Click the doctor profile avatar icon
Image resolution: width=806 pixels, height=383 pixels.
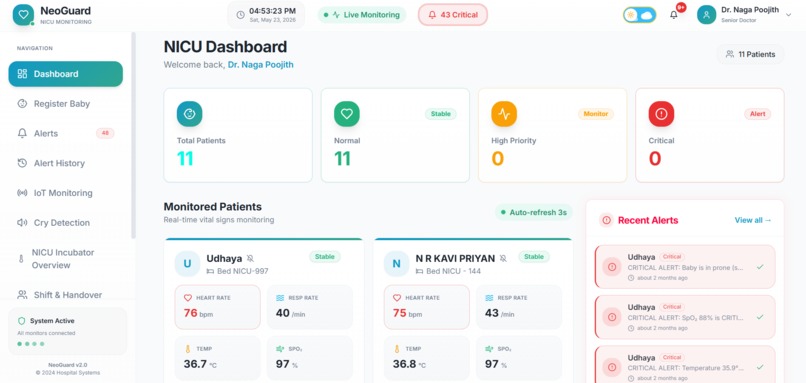coord(706,15)
